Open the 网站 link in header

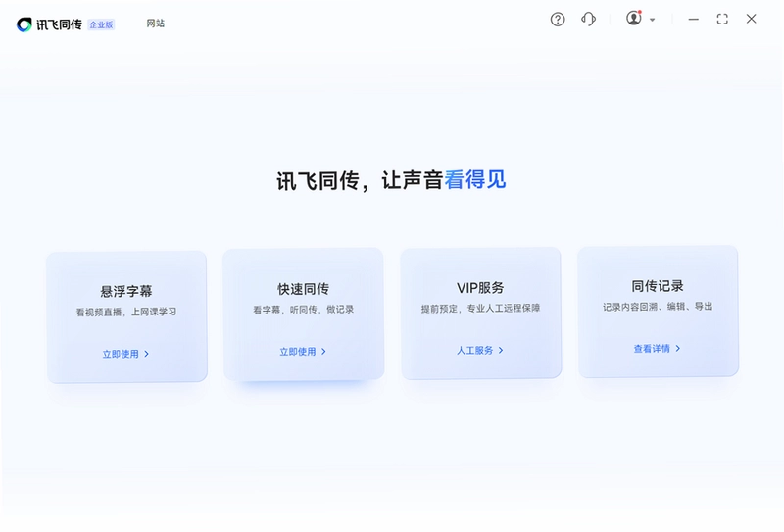pyautogui.click(x=156, y=23)
